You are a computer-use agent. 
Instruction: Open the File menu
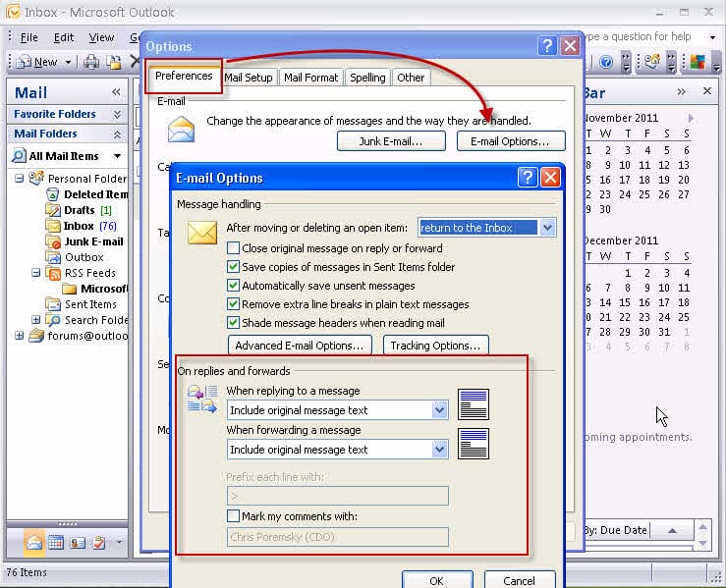(x=28, y=37)
